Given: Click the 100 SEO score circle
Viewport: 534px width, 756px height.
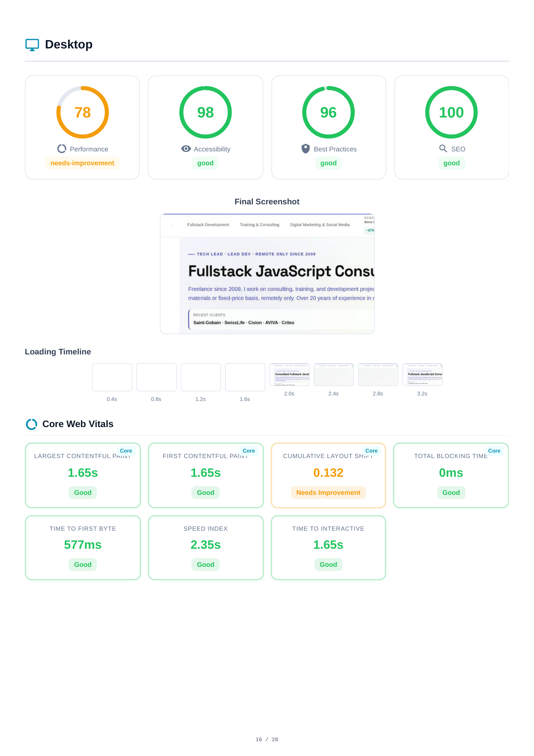Looking at the screenshot, I should tap(451, 113).
